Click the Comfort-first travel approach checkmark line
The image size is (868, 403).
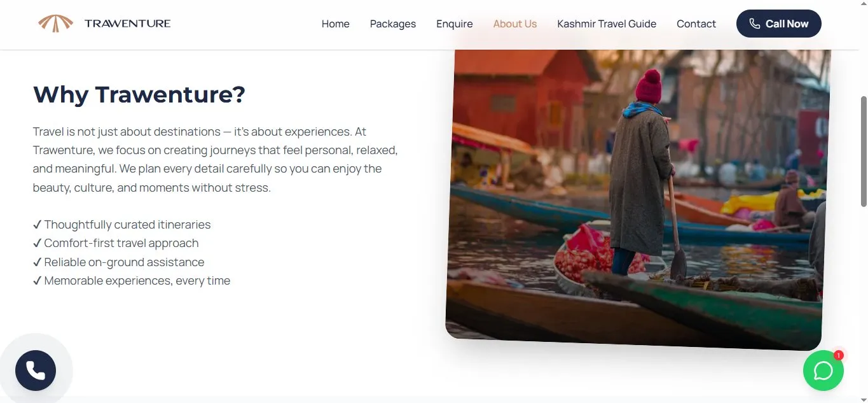coord(116,243)
